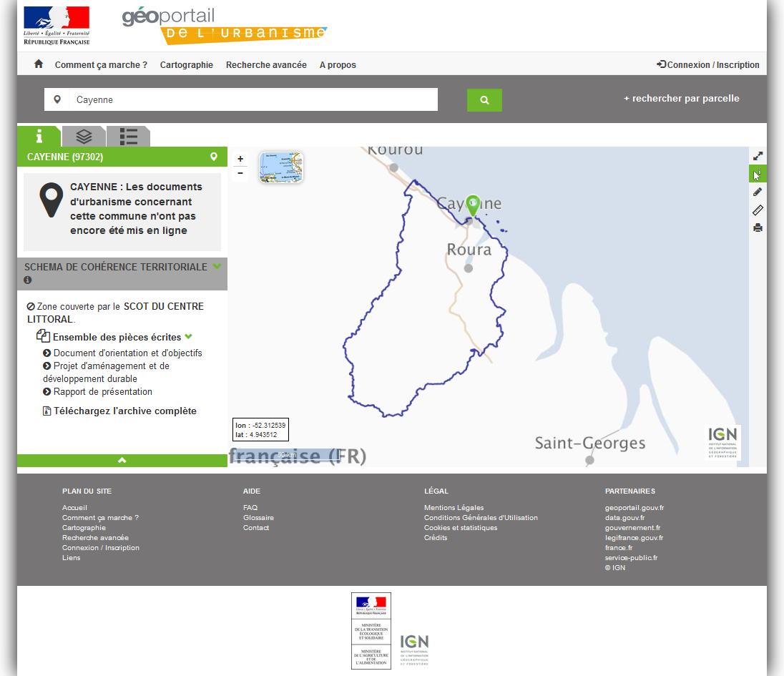Screen dimensions: 784x676
Task: Collapse Ensemble des pièces écrites list
Action: (189, 337)
